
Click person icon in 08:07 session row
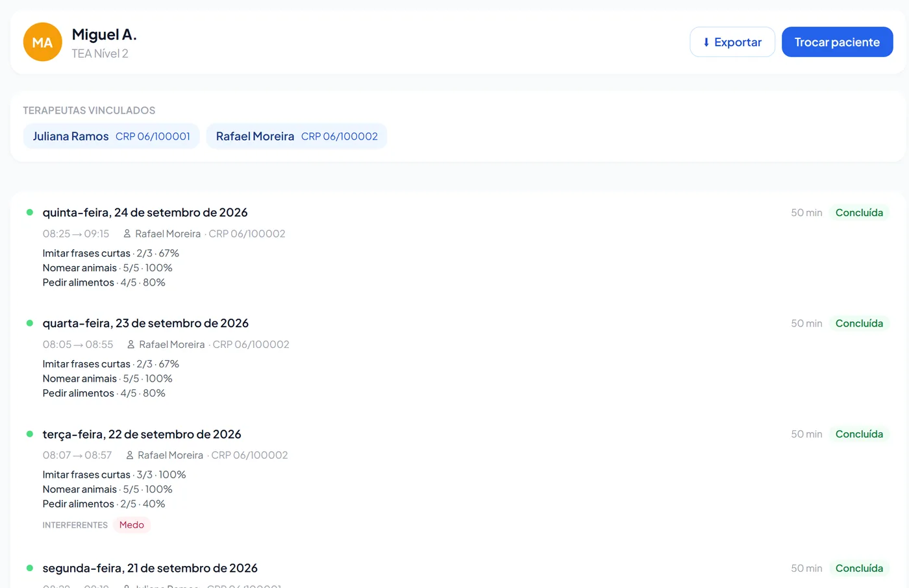130,456
